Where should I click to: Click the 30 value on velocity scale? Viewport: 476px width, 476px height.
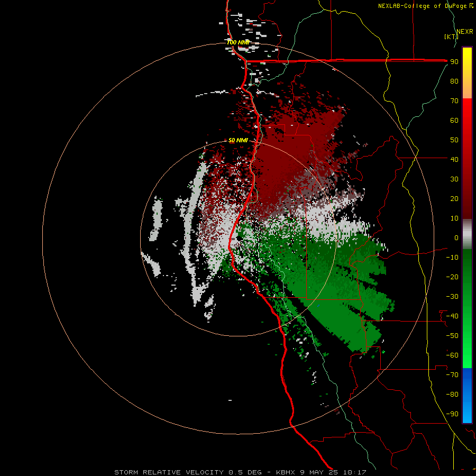pyautogui.click(x=454, y=179)
